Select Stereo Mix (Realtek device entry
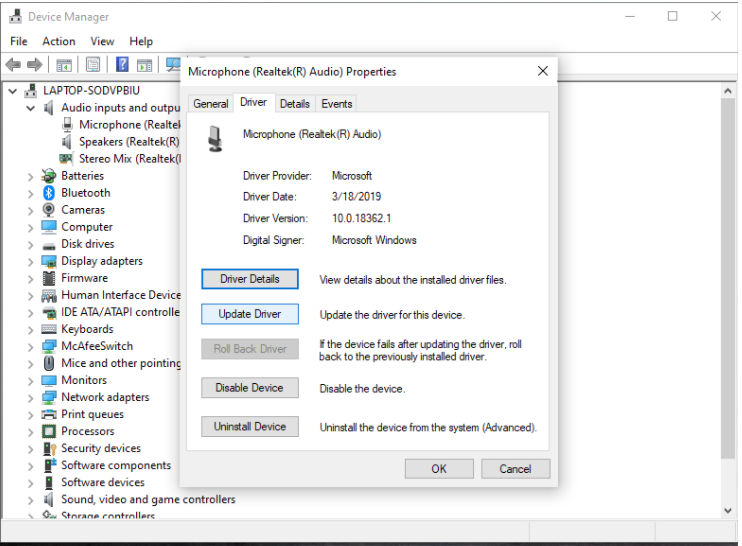The width and height of the screenshot is (742, 546). 130,159
